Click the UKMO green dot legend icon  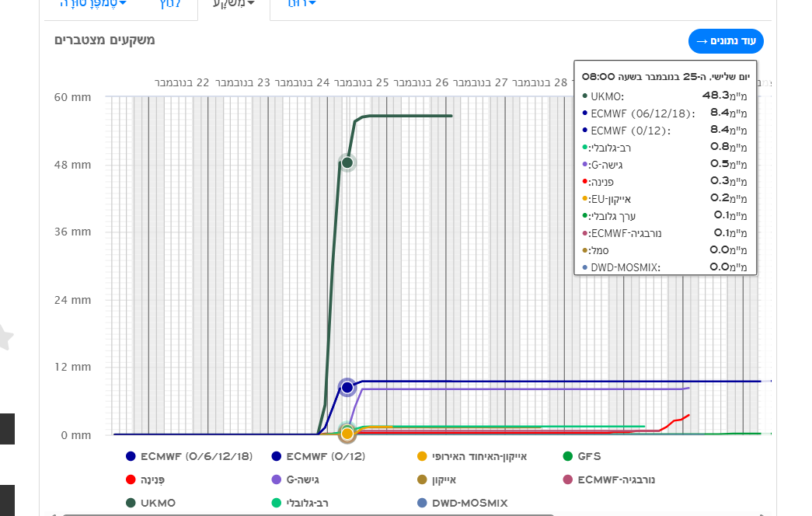(x=131, y=503)
